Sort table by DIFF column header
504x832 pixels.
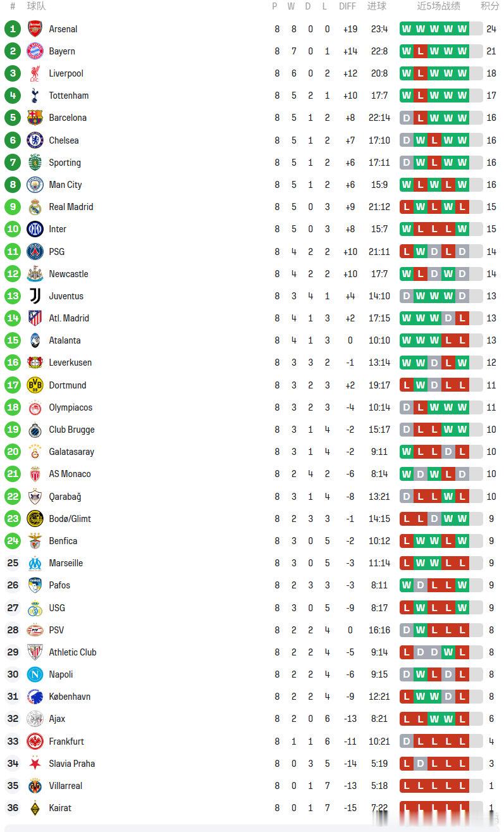pyautogui.click(x=348, y=6)
